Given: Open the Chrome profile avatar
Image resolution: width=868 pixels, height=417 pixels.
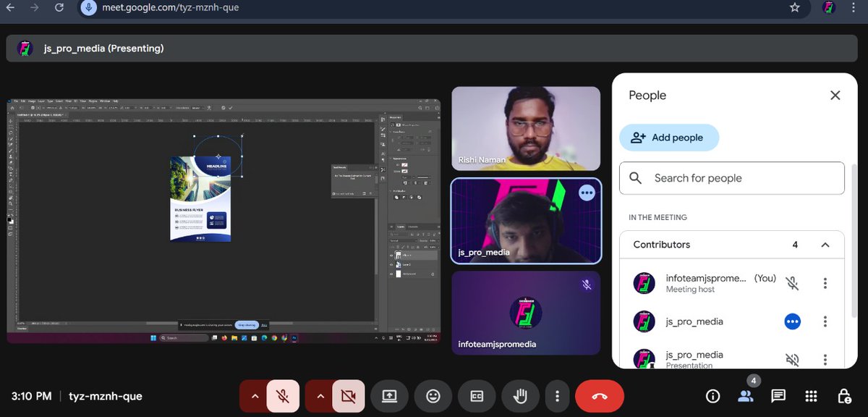Looking at the screenshot, I should (829, 8).
